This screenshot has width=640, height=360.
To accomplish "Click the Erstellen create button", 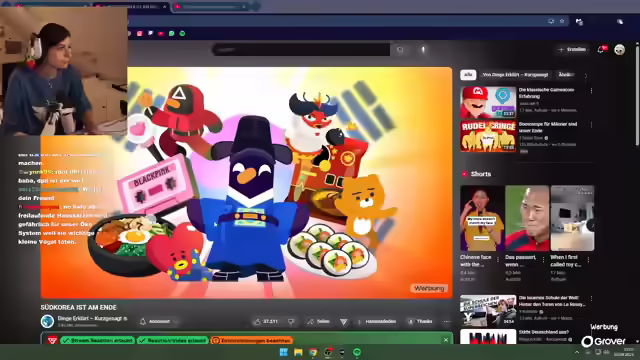I will (572, 49).
